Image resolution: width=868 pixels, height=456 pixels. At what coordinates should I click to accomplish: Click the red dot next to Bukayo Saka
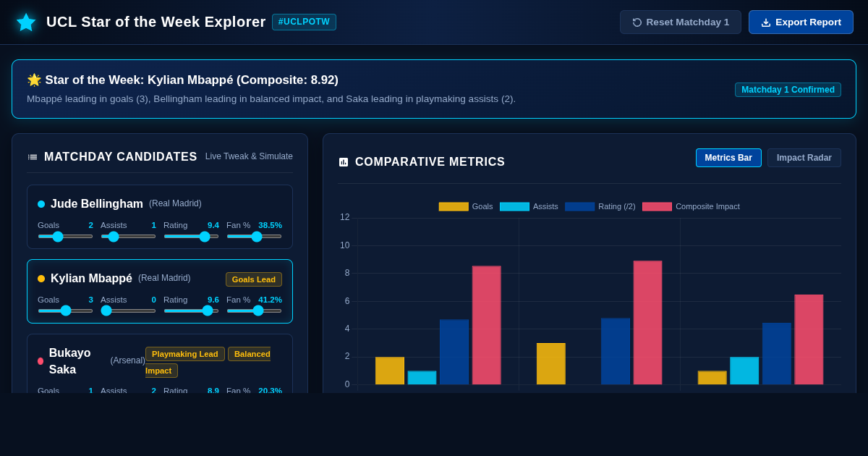click(x=41, y=361)
